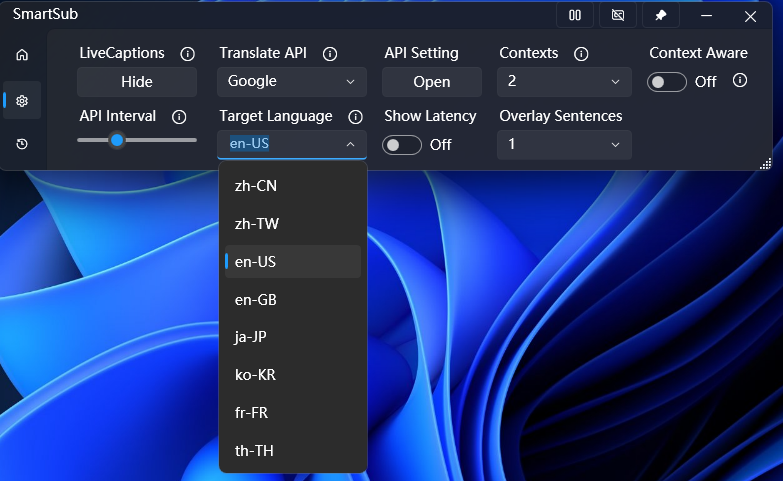Open the Overlay Sentences dropdown

coord(564,145)
